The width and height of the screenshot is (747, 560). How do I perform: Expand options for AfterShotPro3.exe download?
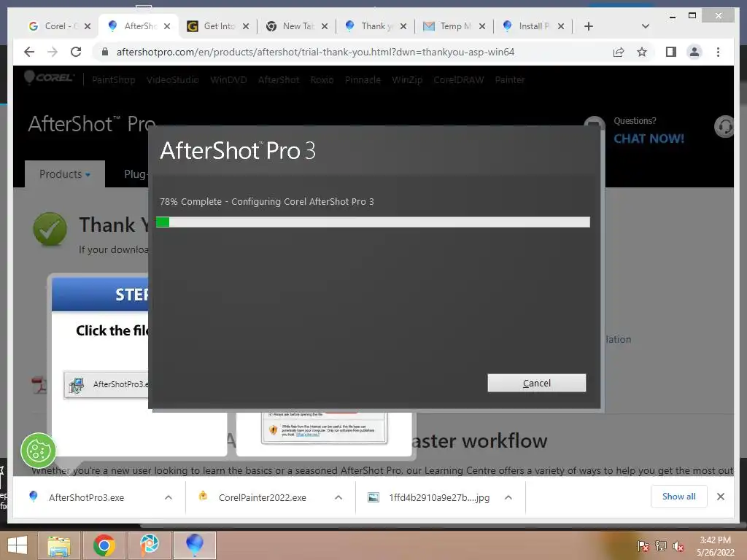169,497
